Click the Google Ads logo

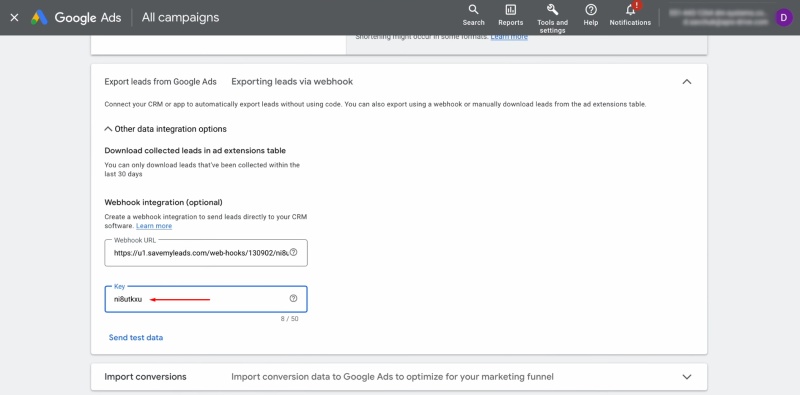coord(76,17)
